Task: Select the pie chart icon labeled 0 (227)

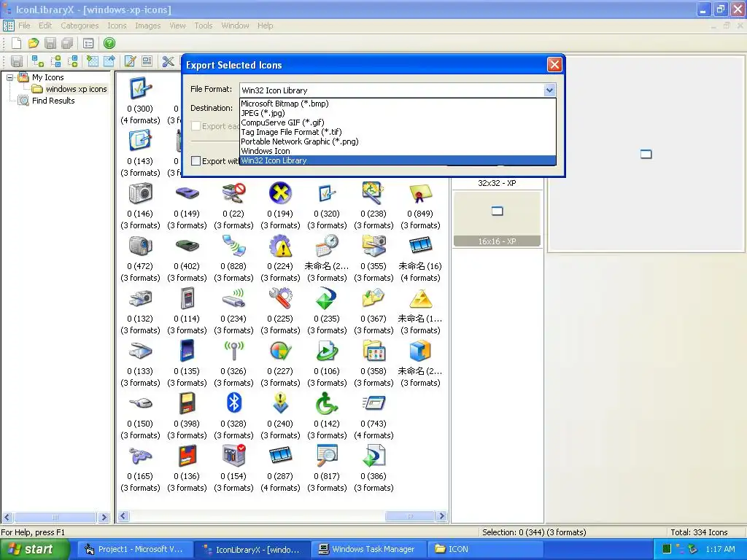Action: click(x=280, y=351)
